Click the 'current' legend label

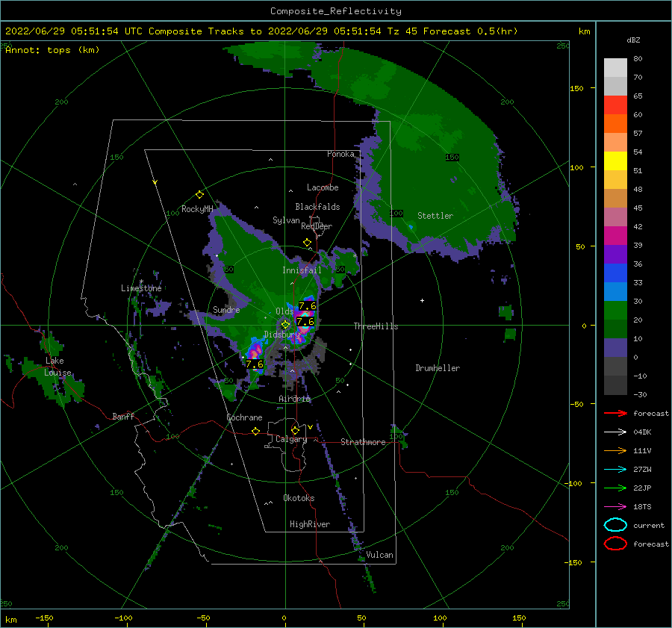coord(649,525)
